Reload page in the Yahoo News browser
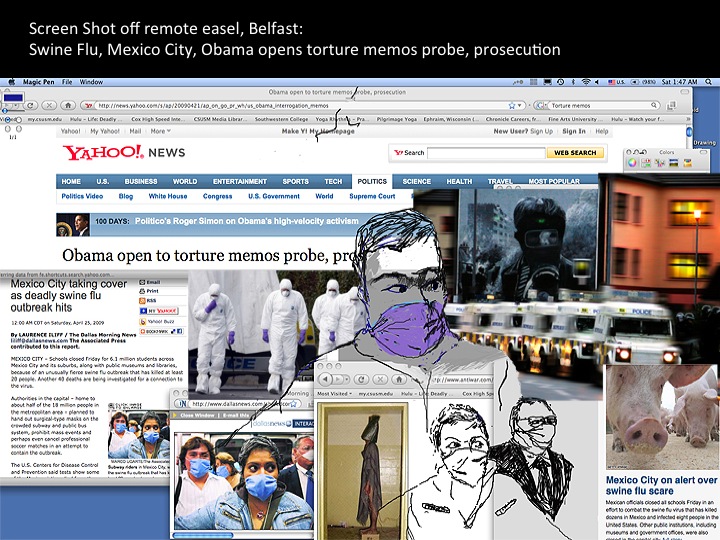 coord(30,106)
